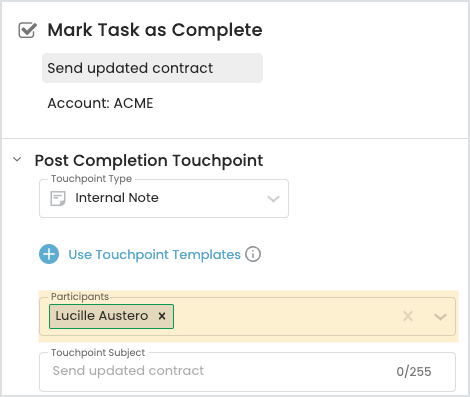The height and width of the screenshot is (397, 470).
Task: Open the touchpoint templates info icon
Action: [x=253, y=254]
